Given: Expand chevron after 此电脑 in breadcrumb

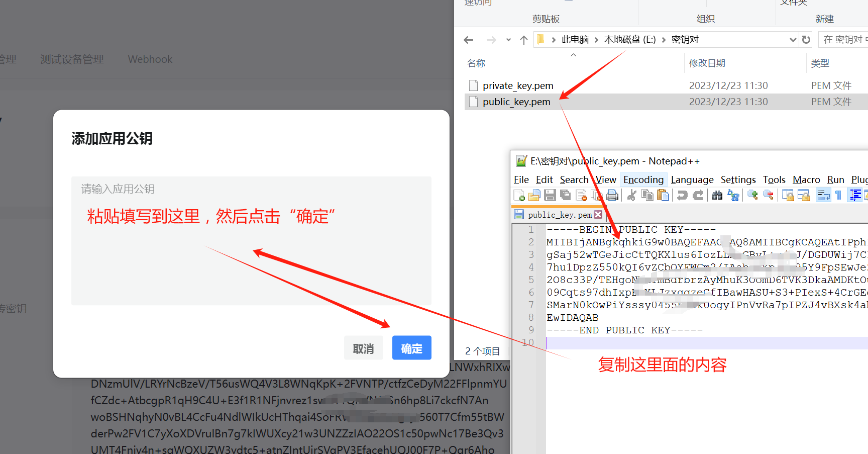Looking at the screenshot, I should point(596,40).
